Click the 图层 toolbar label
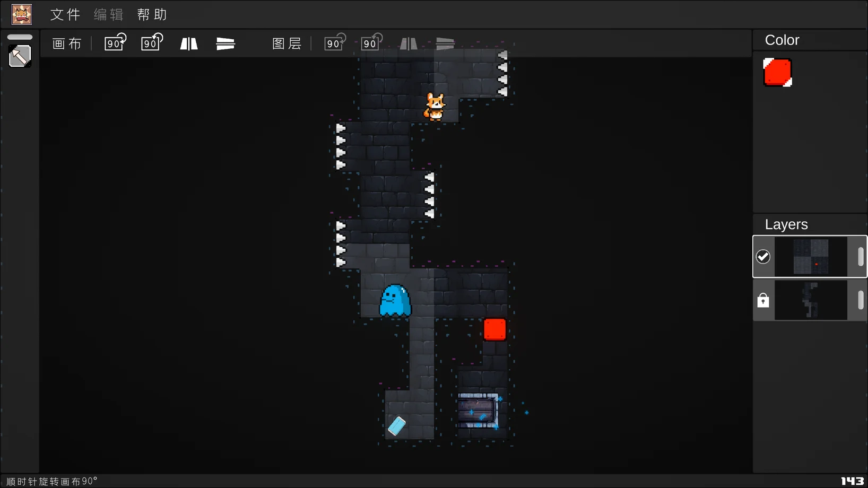 coord(287,43)
